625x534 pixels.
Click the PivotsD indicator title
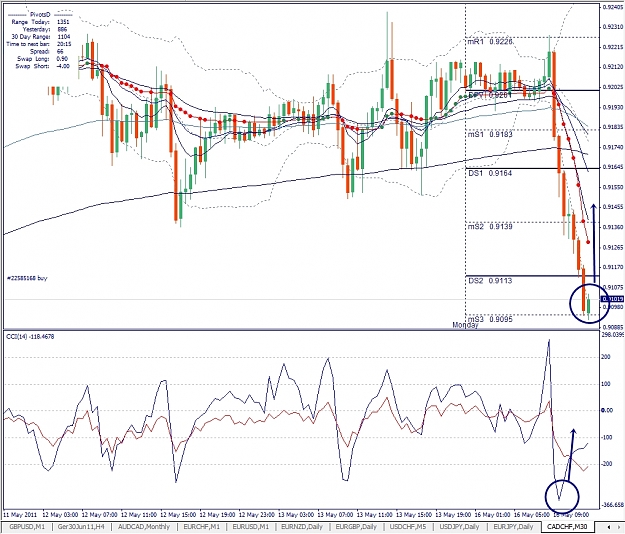coord(40,14)
